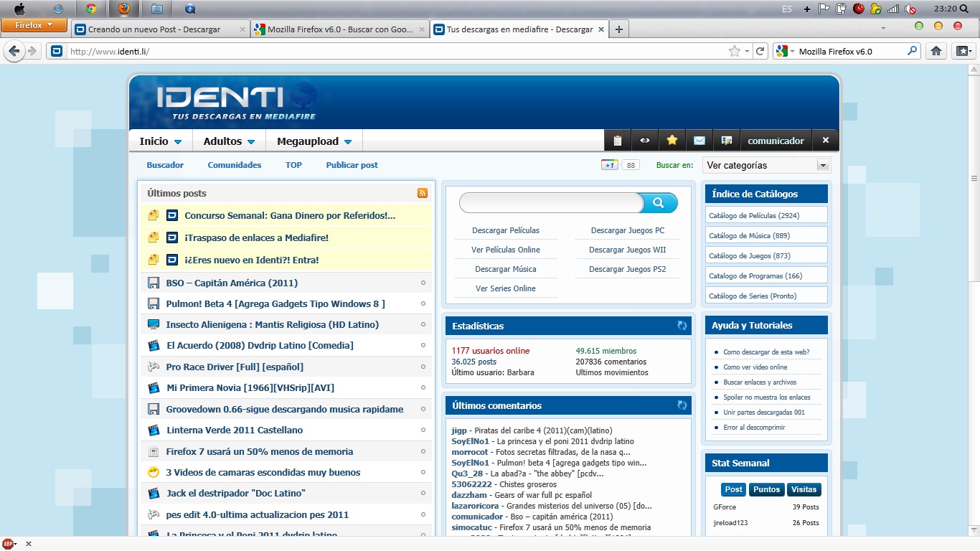Bookmark page with the URL bar star
The width and height of the screenshot is (980, 551).
(734, 51)
